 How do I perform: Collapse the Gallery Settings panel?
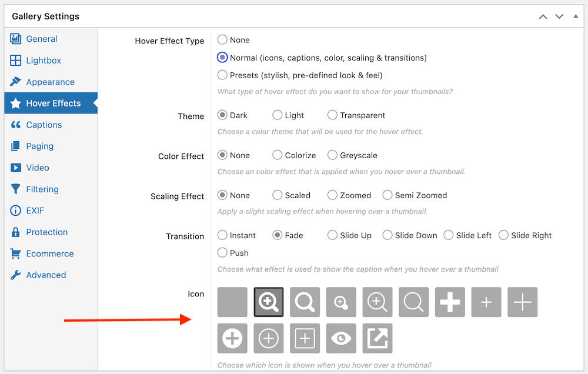tap(576, 16)
